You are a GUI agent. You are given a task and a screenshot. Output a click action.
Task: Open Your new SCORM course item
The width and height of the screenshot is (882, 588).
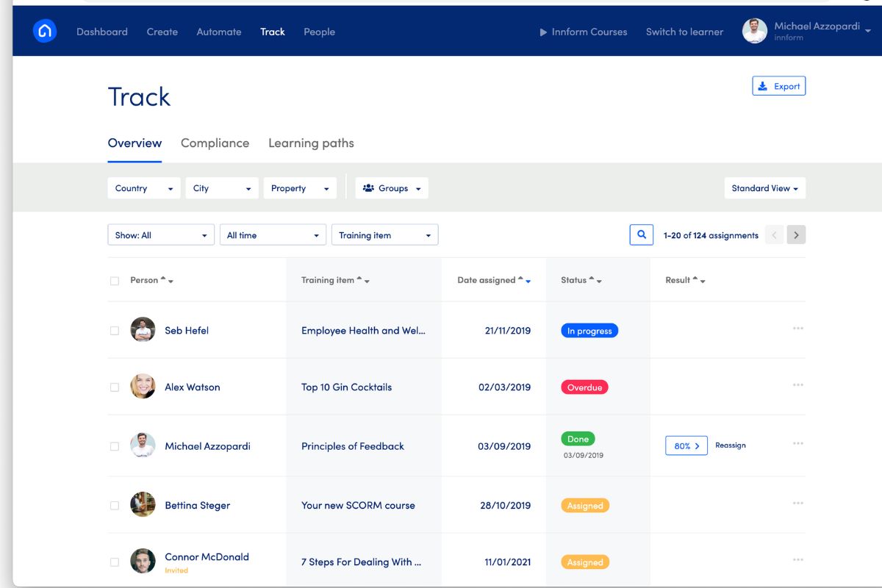pos(358,506)
